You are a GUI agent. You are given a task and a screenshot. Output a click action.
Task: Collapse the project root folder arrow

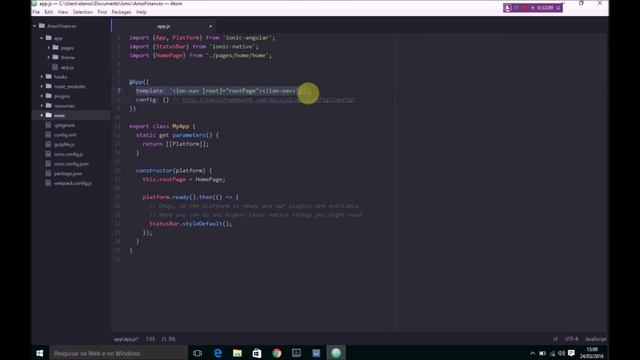tap(35, 26)
